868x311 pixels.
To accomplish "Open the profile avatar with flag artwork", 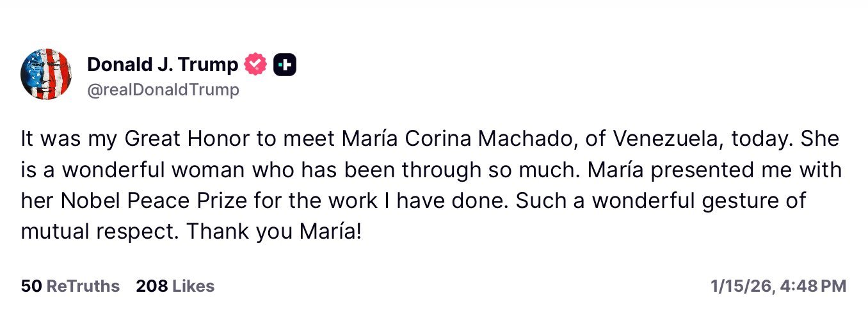I will (x=45, y=74).
